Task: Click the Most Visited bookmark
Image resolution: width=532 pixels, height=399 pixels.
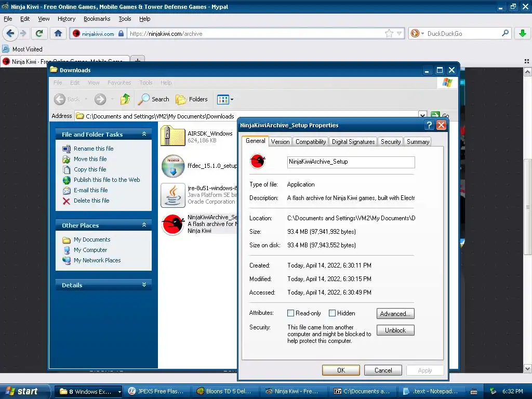Action: [23, 49]
